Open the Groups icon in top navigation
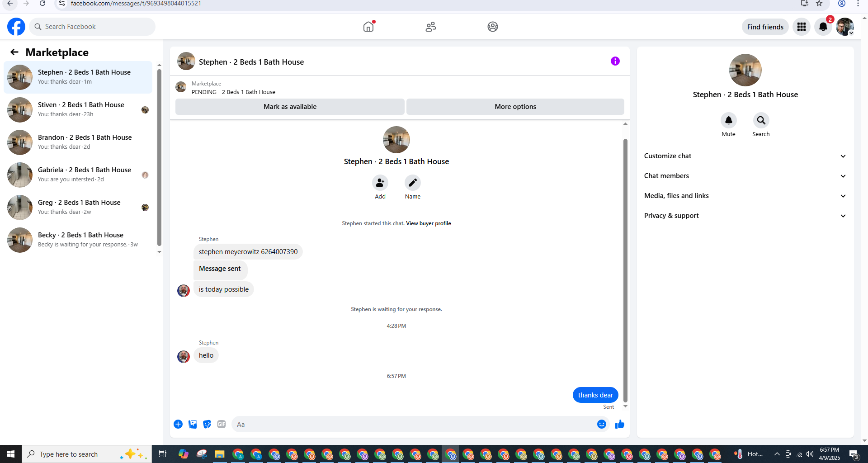The width and height of the screenshot is (868, 463). point(493,27)
